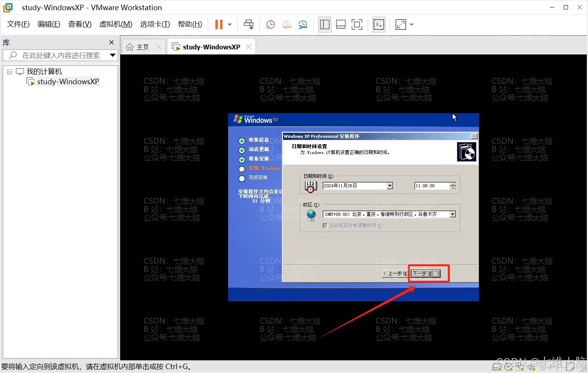
Task: Close the Windows XP setup dialog
Action: tap(474, 136)
